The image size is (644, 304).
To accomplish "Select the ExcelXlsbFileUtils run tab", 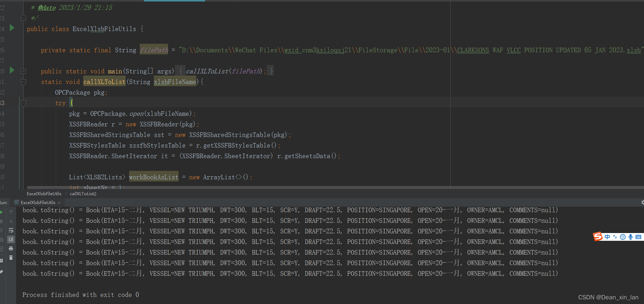I will pos(38,203).
